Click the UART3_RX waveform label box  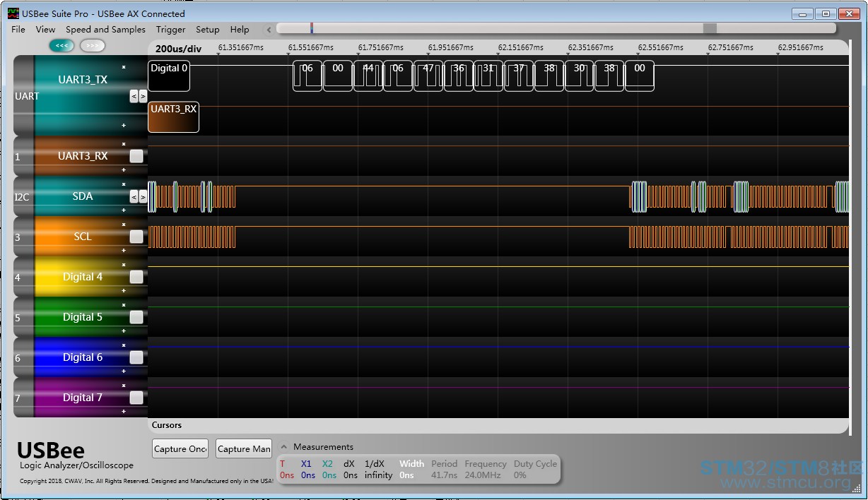click(x=173, y=117)
